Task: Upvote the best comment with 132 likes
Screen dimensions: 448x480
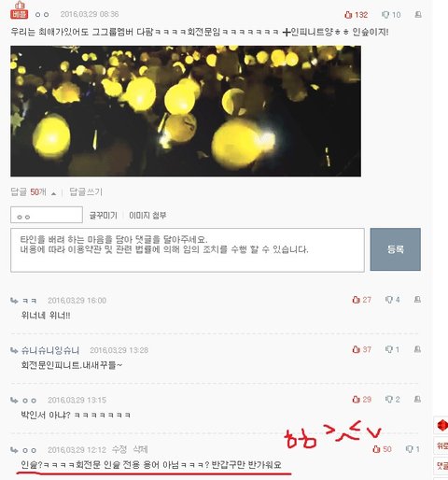Action: (x=357, y=15)
